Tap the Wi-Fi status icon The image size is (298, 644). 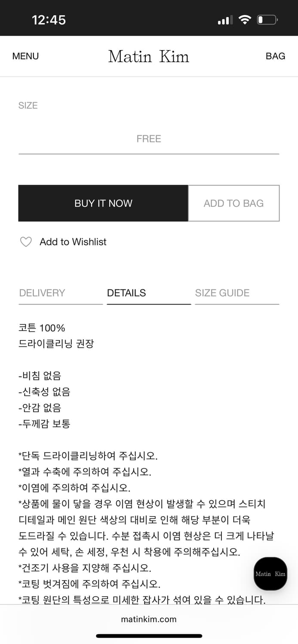pos(245,20)
